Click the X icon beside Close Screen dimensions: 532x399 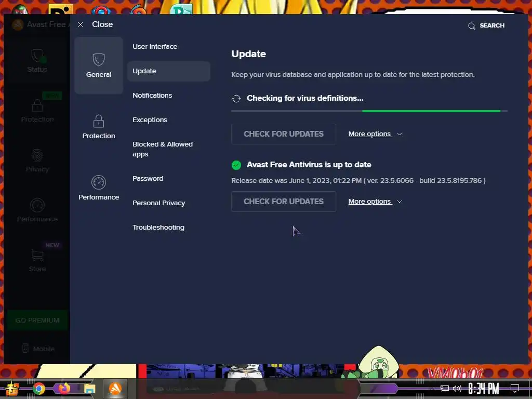[x=81, y=24]
